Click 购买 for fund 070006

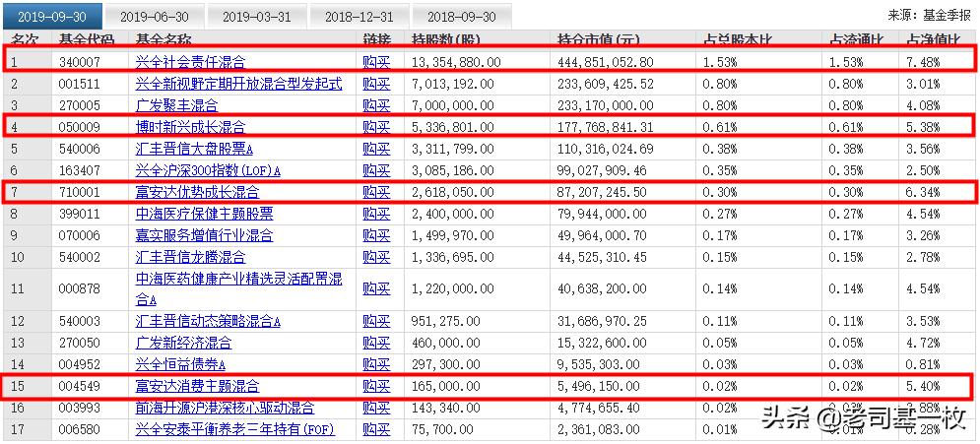pos(377,236)
